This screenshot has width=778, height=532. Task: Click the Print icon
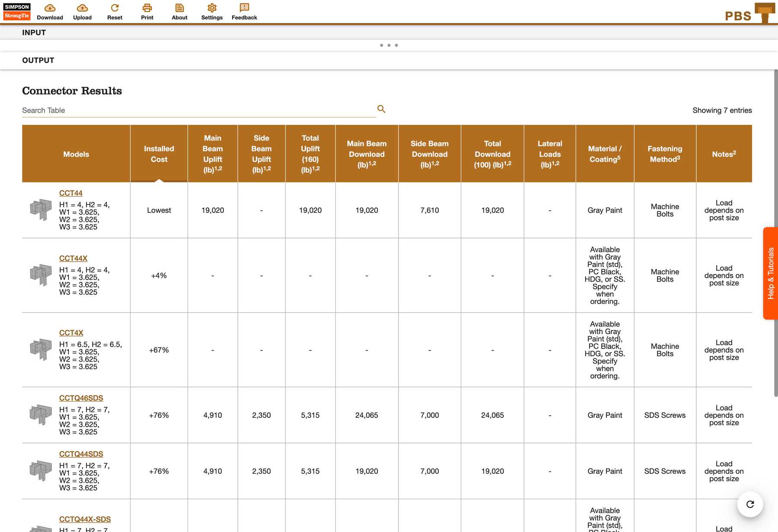click(147, 8)
